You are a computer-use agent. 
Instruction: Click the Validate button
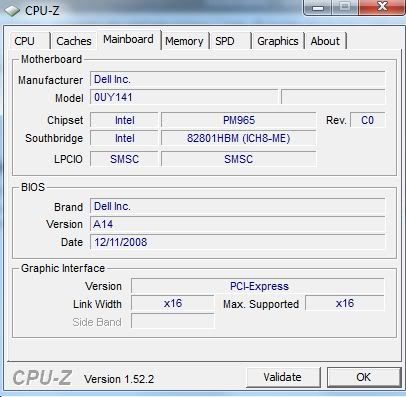coord(283,377)
